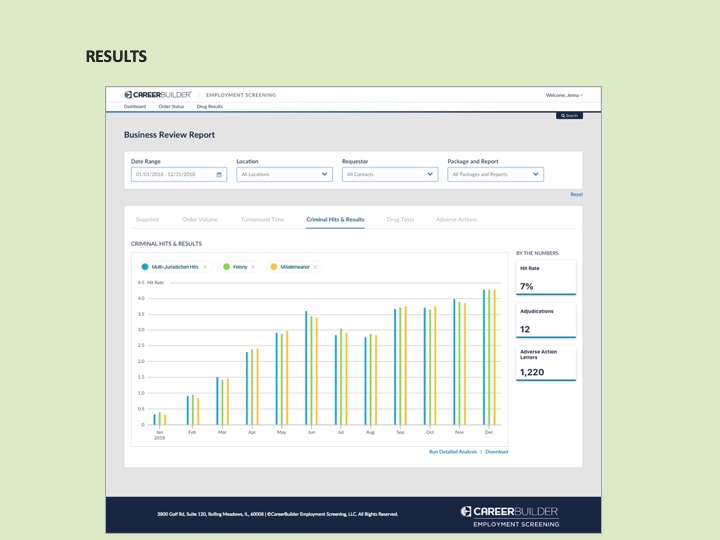Click the Misdemeanor legend label

point(295,267)
